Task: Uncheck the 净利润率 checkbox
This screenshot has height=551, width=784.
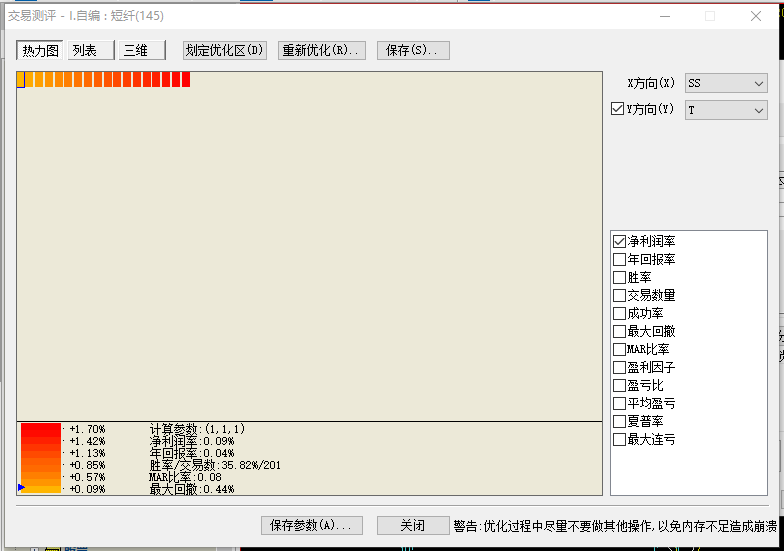Action: [620, 242]
